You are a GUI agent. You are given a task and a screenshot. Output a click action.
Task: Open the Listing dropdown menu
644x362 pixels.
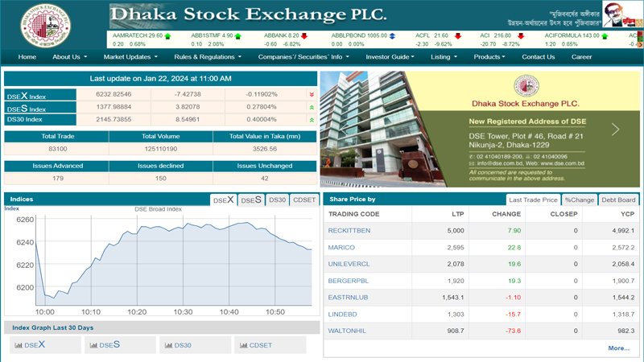click(x=444, y=57)
